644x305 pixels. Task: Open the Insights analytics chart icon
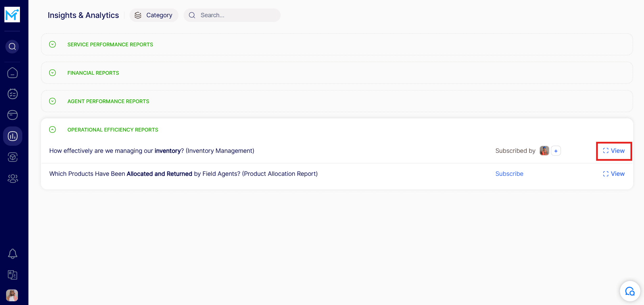pos(13,136)
